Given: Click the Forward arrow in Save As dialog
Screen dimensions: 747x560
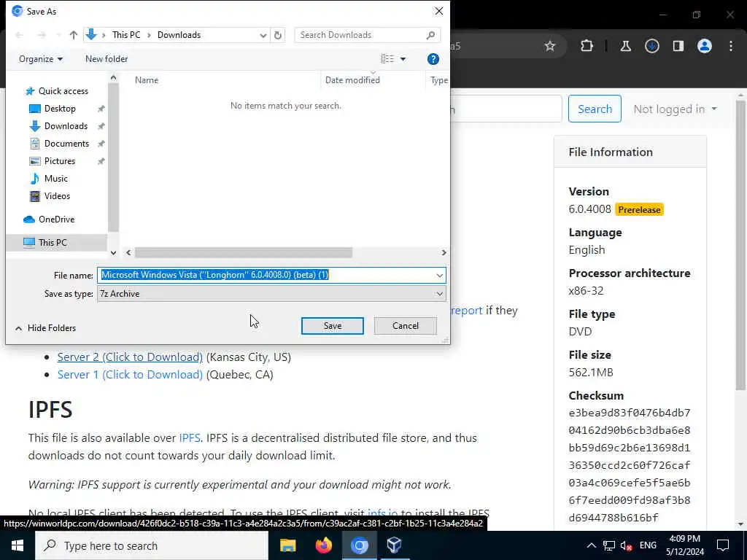Looking at the screenshot, I should coord(42,35).
